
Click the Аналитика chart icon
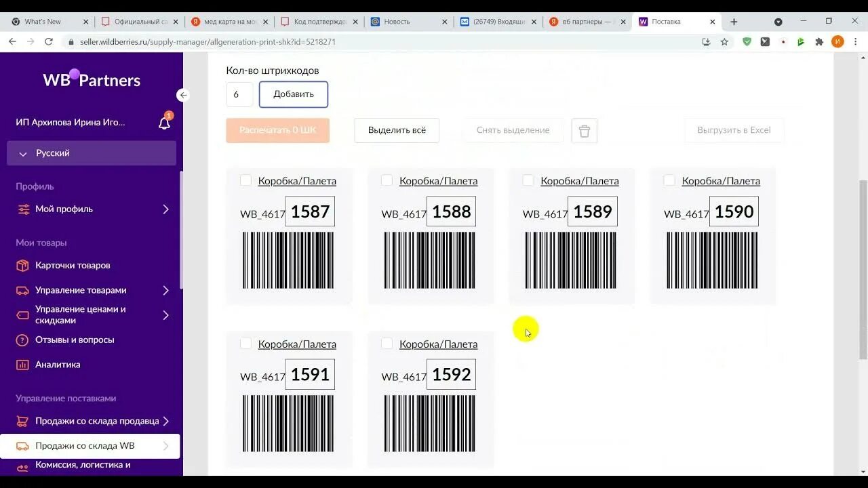coord(23,365)
